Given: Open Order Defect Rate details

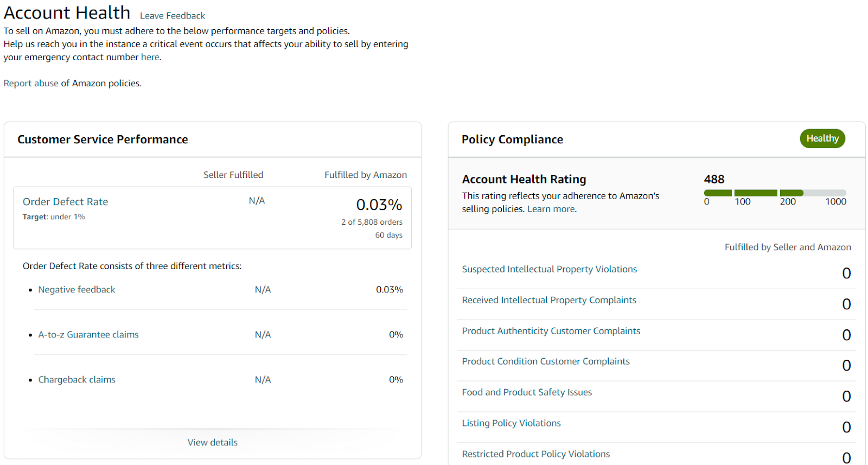Looking at the screenshot, I should (x=65, y=201).
